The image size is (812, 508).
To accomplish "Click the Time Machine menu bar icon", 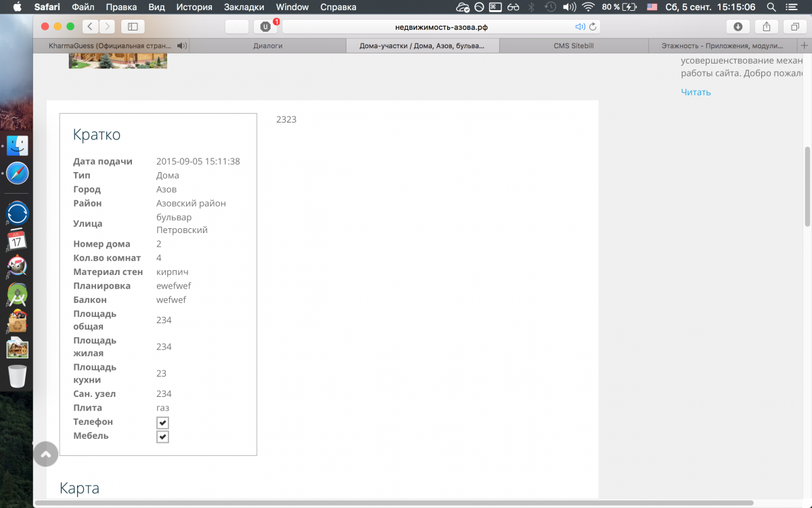I will pos(550,7).
